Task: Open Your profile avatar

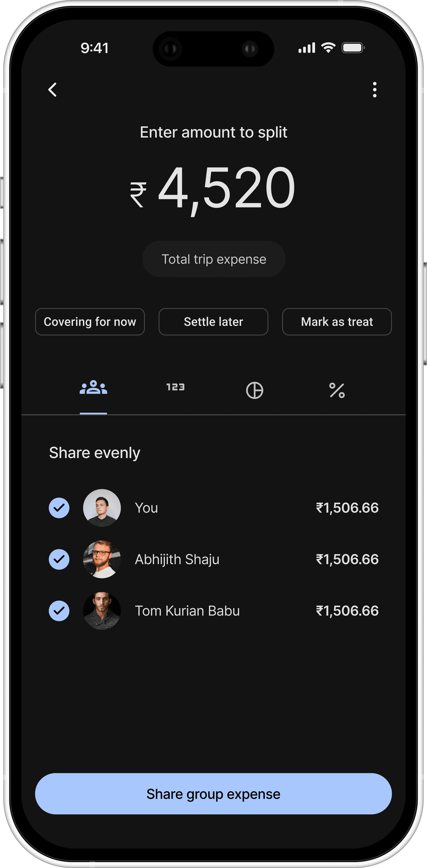Action: [x=102, y=508]
